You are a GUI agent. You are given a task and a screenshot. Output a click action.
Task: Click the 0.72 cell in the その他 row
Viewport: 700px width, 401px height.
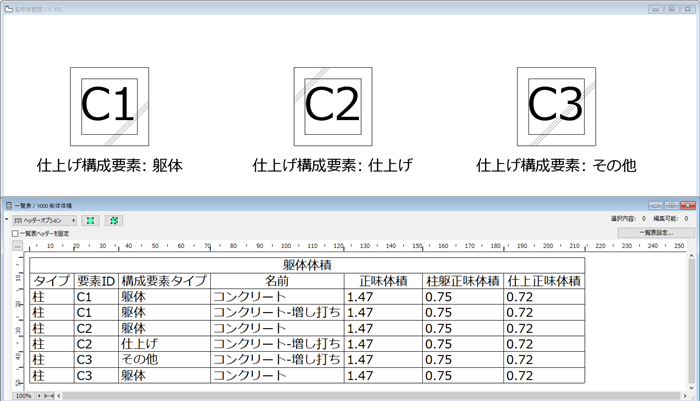544,359
